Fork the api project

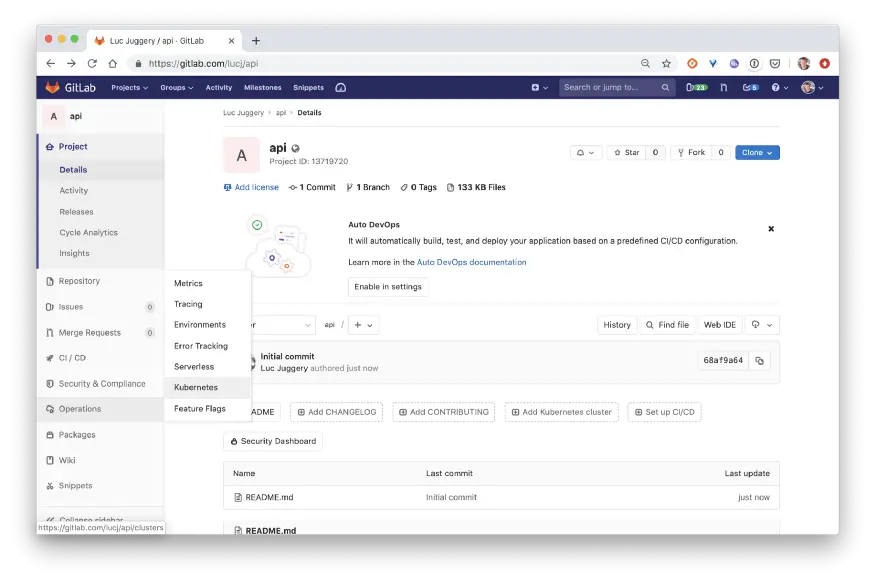pos(691,152)
